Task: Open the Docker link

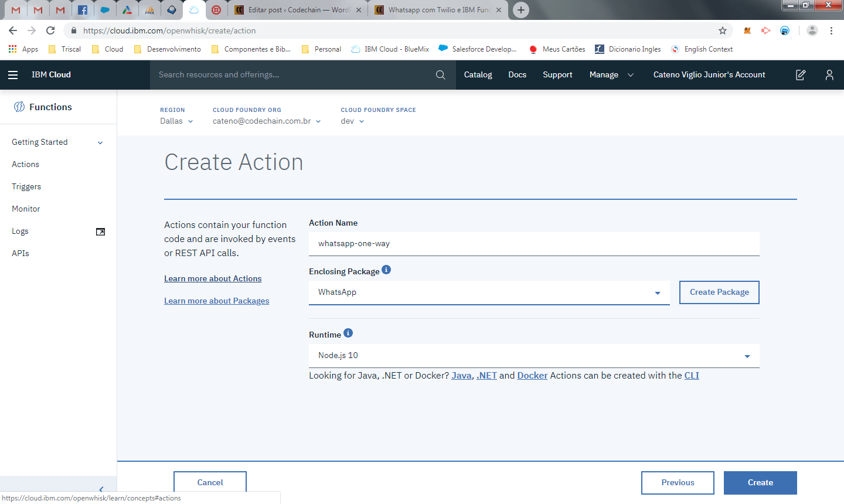Action: (532, 376)
